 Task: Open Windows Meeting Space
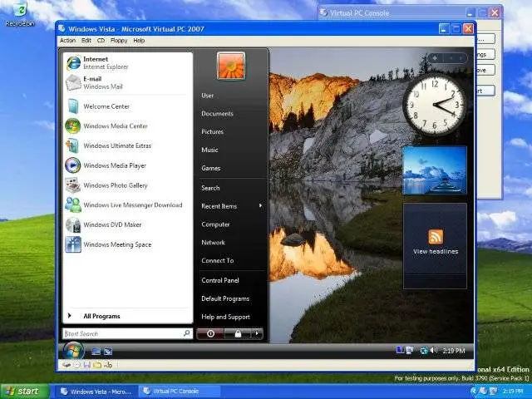pyautogui.click(x=116, y=244)
